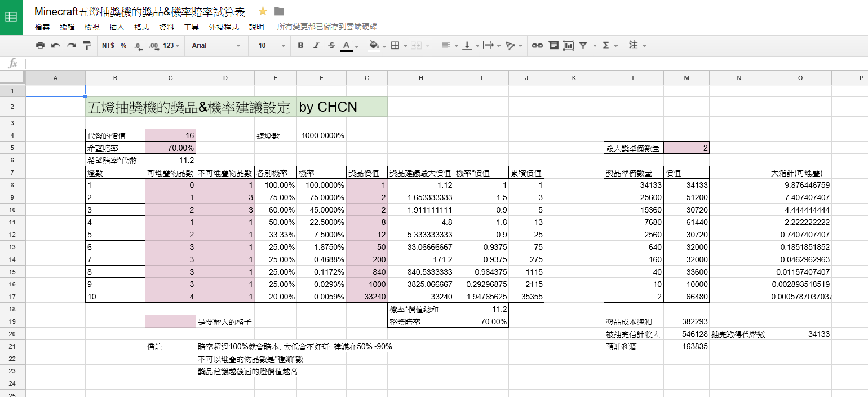Select the title cell 五燈抽獎機的獎品&機率建議設定
This screenshot has width=868, height=397.
tap(191, 107)
